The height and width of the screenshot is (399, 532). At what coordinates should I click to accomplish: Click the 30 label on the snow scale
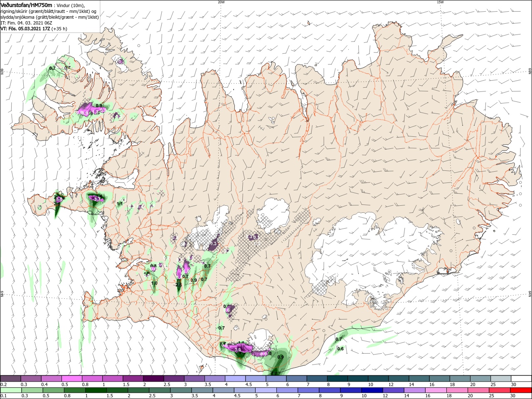coord(514,384)
